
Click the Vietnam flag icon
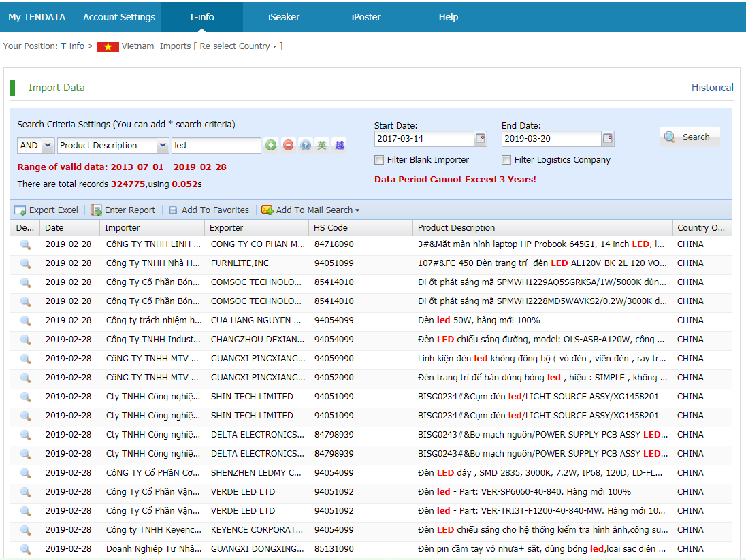coord(108,47)
